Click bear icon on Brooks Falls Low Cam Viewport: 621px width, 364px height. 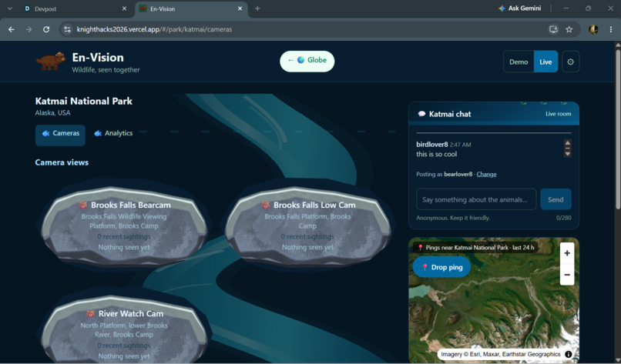point(266,205)
